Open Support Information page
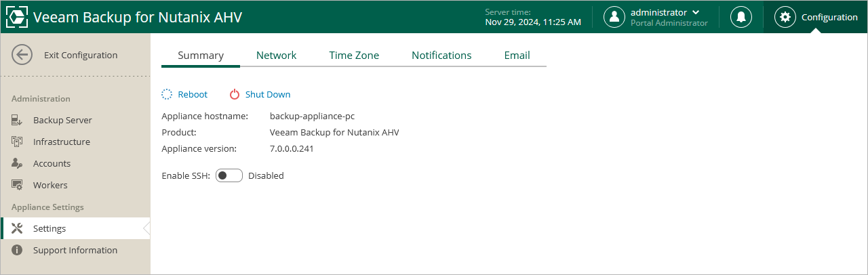The image size is (868, 275). coord(75,251)
